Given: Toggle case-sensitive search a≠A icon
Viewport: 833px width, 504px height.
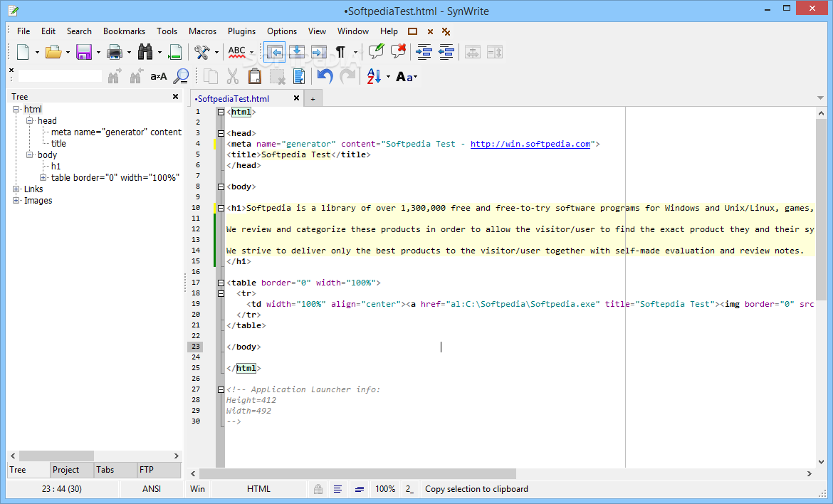Looking at the screenshot, I should (x=158, y=77).
